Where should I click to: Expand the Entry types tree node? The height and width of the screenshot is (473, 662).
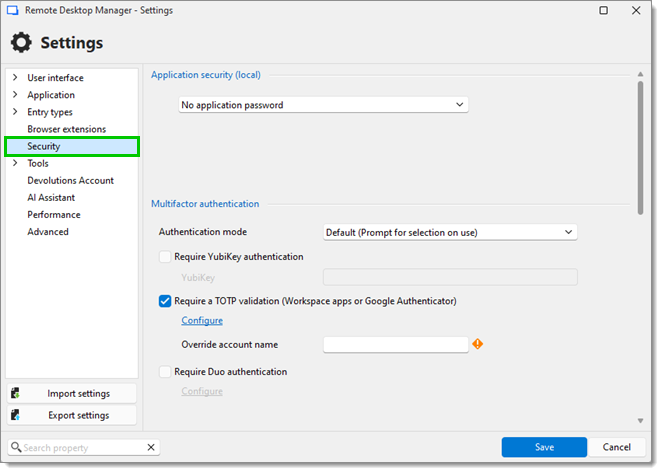coord(15,112)
